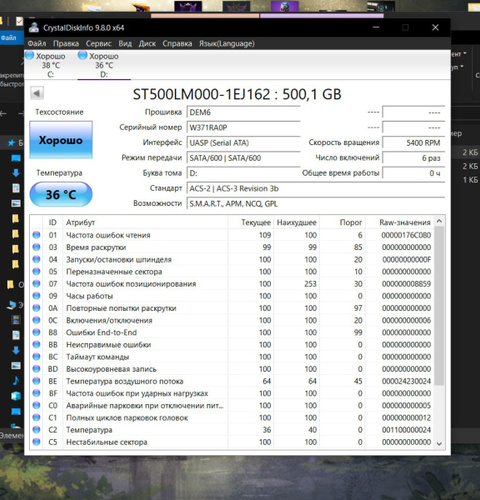Click status dot of attribute C0 Аварийные парковки

coord(36,405)
